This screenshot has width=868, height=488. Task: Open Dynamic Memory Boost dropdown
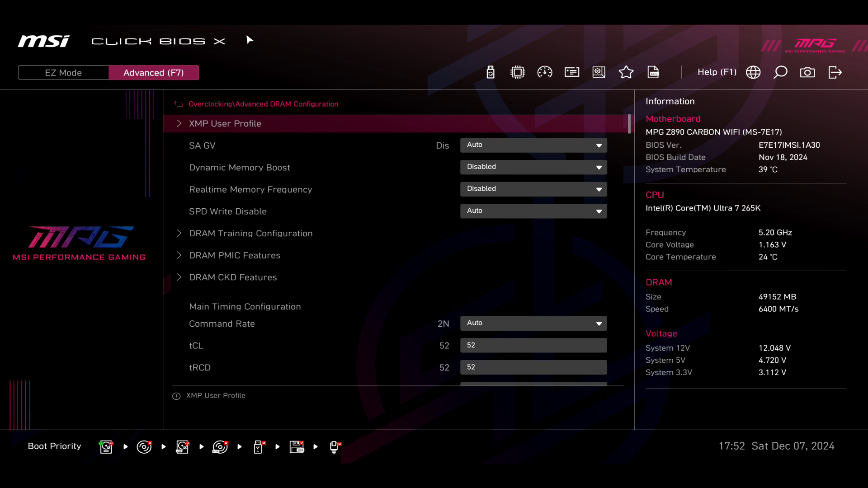(533, 167)
